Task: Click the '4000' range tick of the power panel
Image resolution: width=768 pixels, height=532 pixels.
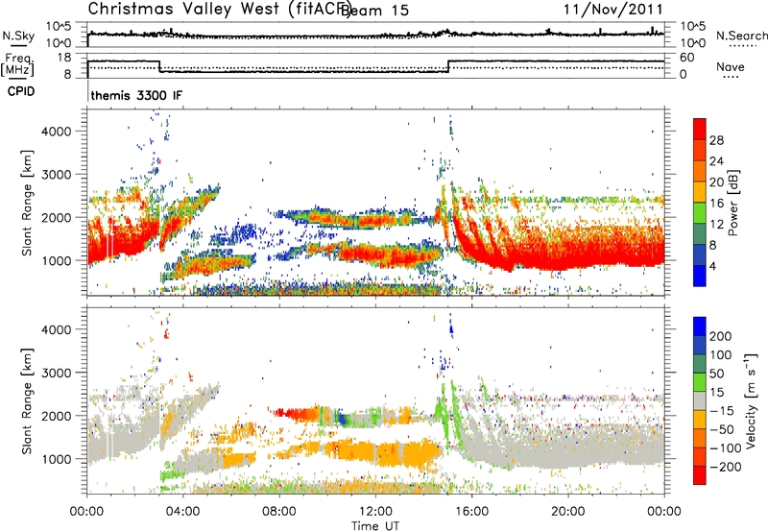Action: [57, 132]
